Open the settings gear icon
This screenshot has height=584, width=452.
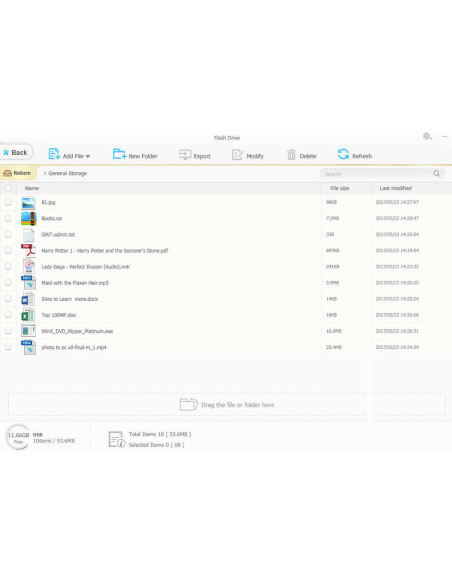point(427,136)
